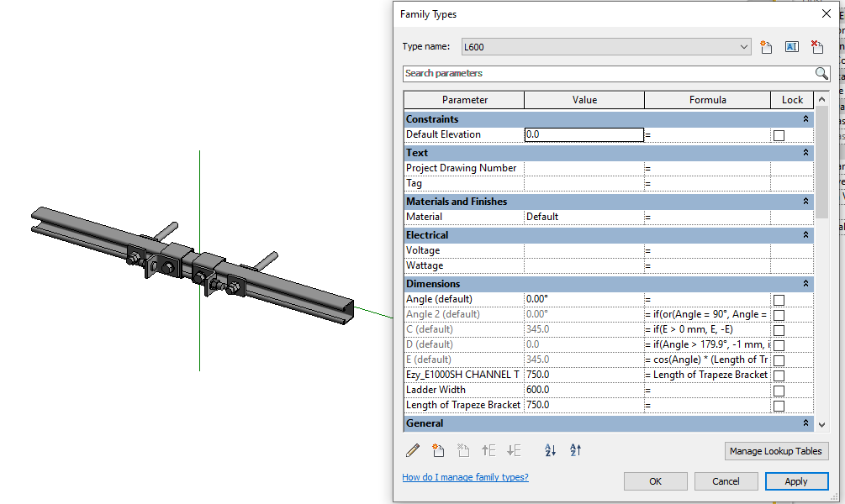Click the formula for E (default) starting cos(Angle)
Screen dimensions: 845x504
click(x=707, y=360)
